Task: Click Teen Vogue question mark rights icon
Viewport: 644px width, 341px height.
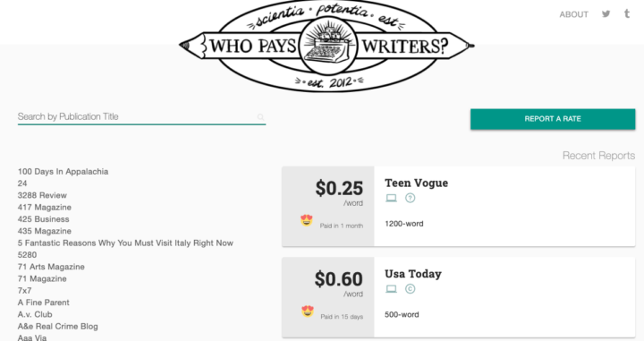Action: point(410,198)
